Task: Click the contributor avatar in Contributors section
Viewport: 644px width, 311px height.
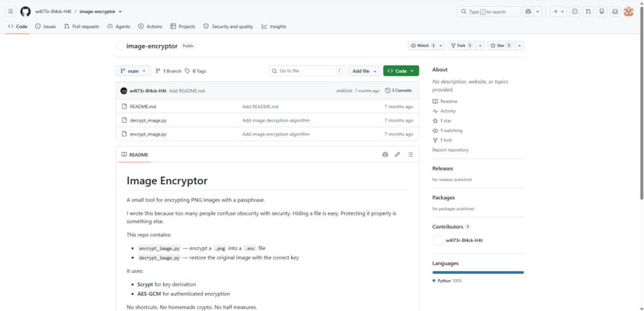Action: point(438,240)
